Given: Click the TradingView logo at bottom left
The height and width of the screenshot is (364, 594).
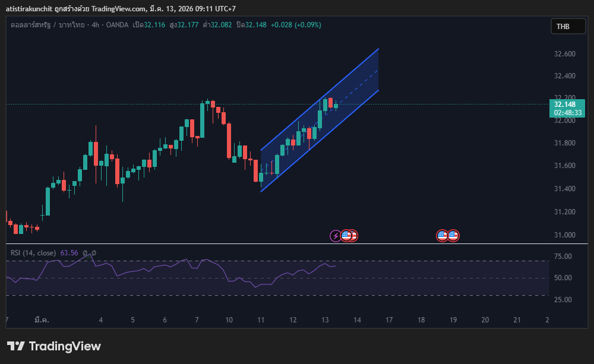Looking at the screenshot, I should pyautogui.click(x=54, y=346).
